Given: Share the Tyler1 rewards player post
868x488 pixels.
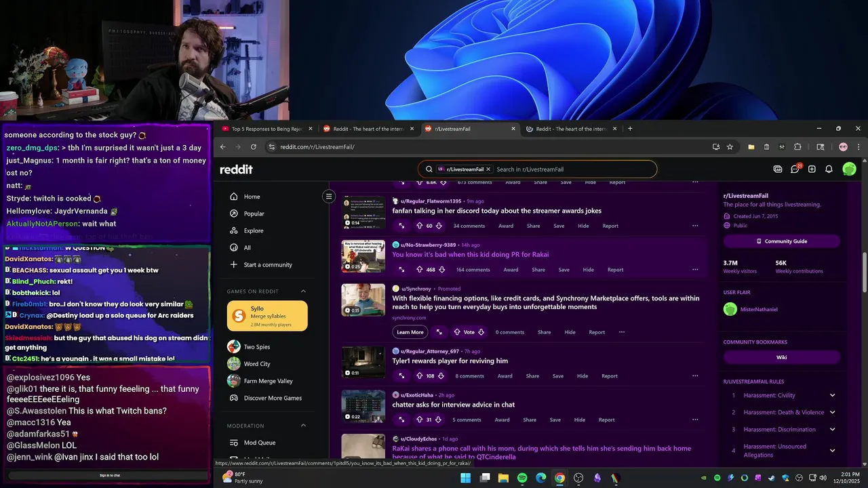Looking at the screenshot, I should coord(532,376).
